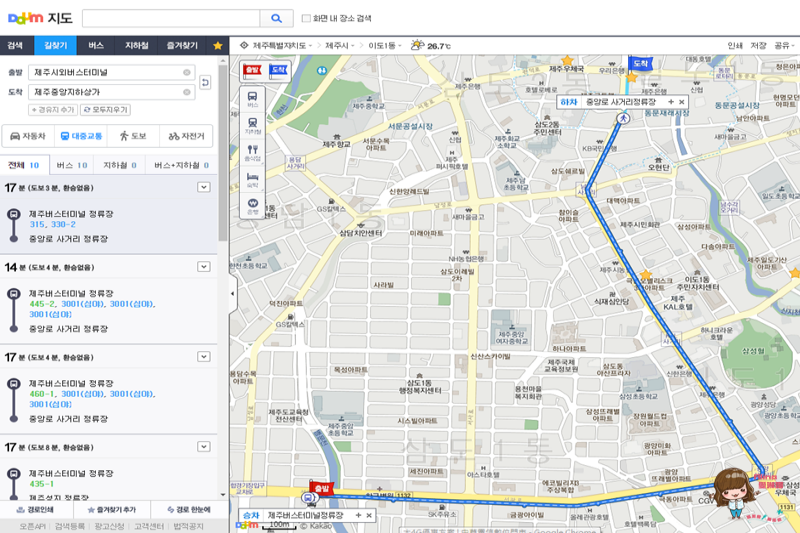
Task: Clear the 출발 field with its x icon
Action: (x=187, y=72)
